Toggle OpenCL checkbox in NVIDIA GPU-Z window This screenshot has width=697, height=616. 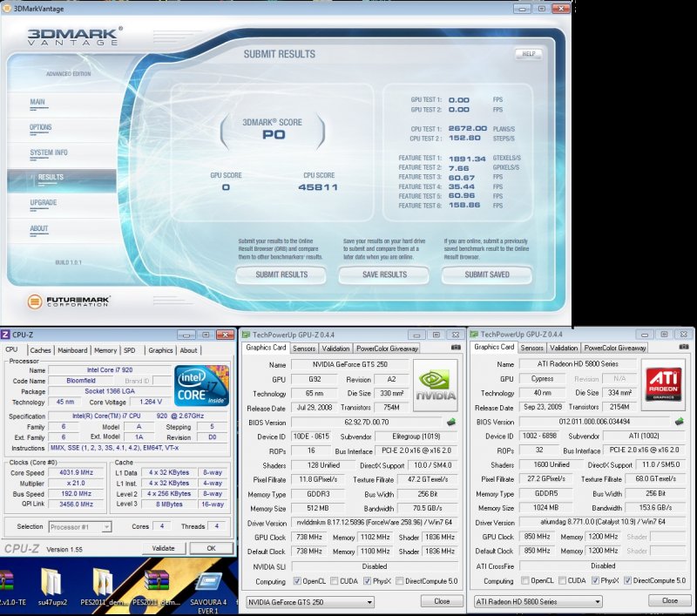[297, 581]
